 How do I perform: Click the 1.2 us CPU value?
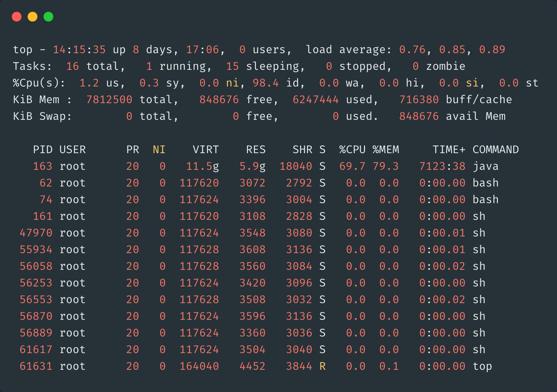(89, 83)
